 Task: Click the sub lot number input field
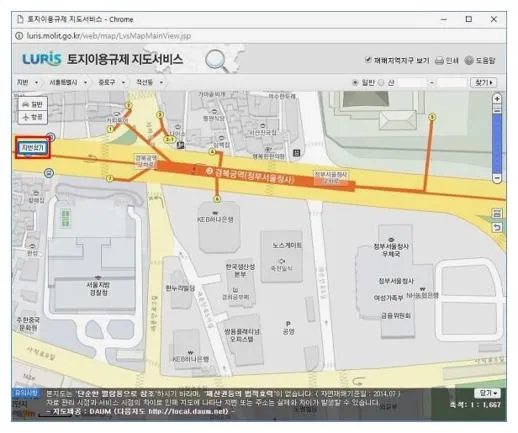(x=452, y=82)
